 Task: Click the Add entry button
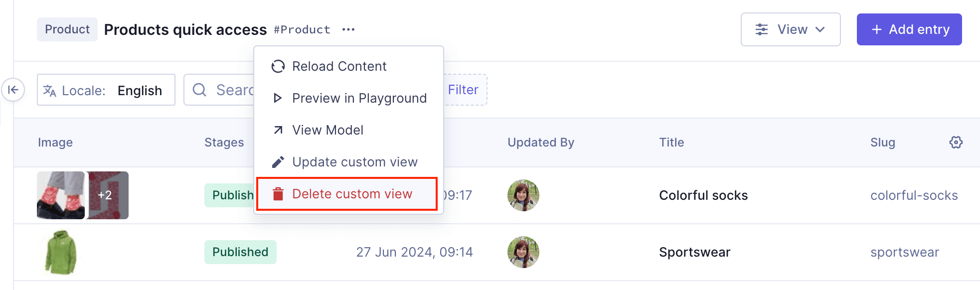point(909,29)
